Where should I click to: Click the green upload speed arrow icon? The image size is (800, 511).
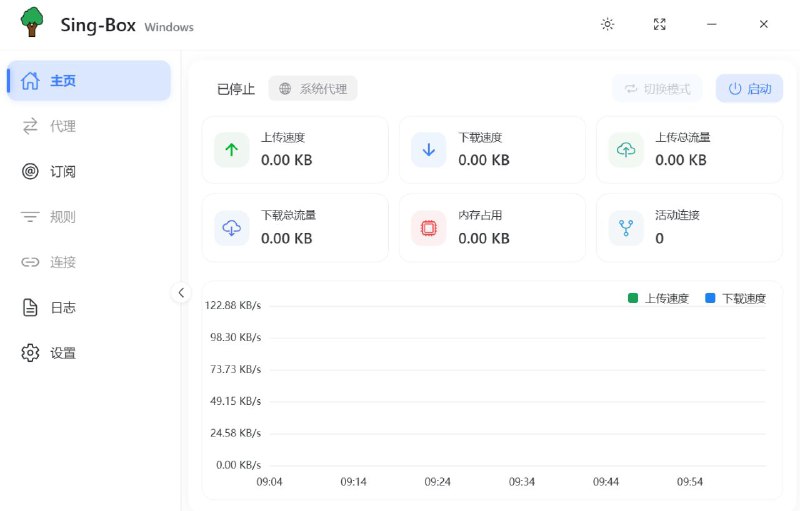point(232,150)
